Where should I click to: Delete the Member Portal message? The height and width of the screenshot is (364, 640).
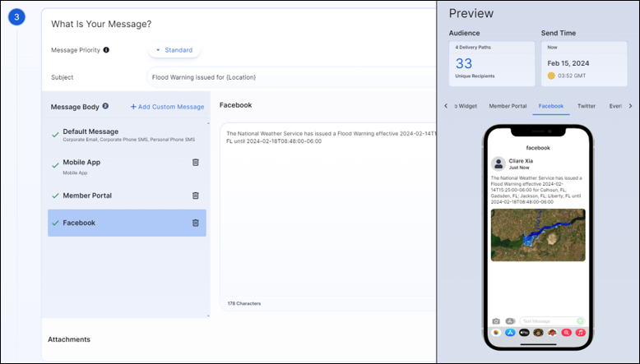pyautogui.click(x=195, y=196)
